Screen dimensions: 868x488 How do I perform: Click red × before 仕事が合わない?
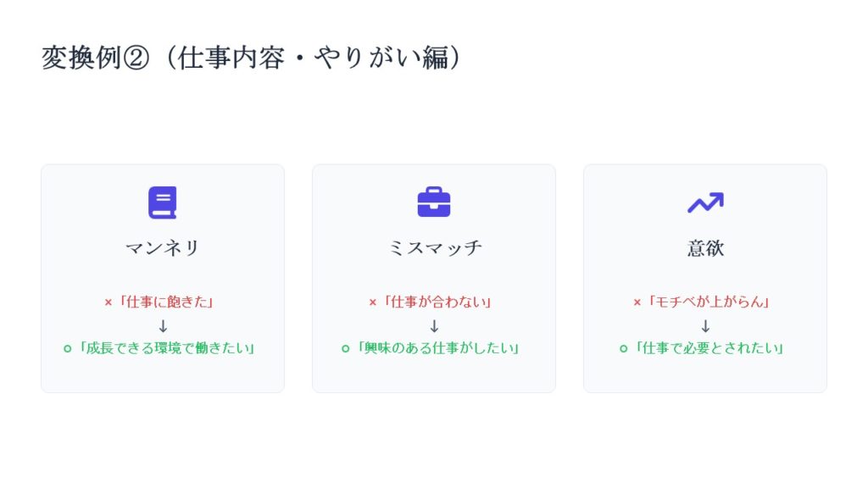(373, 302)
